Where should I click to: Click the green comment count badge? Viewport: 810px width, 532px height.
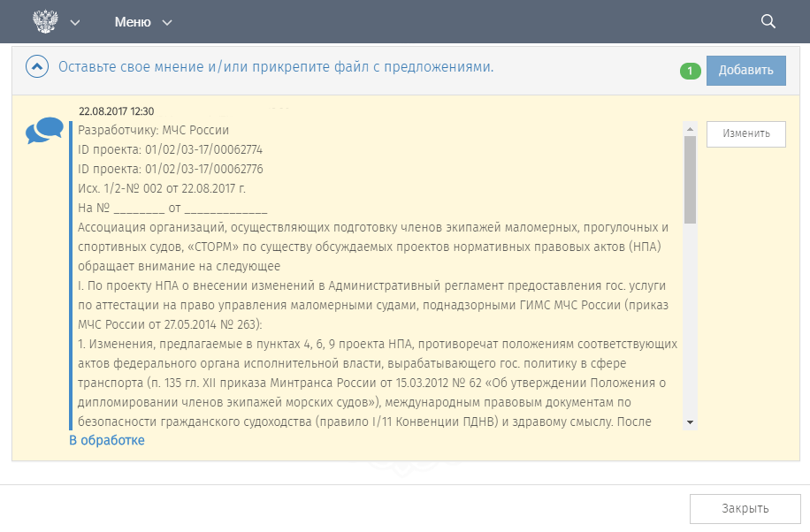point(690,71)
